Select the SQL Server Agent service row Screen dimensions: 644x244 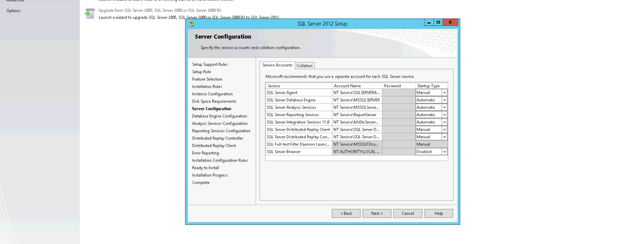(x=299, y=93)
